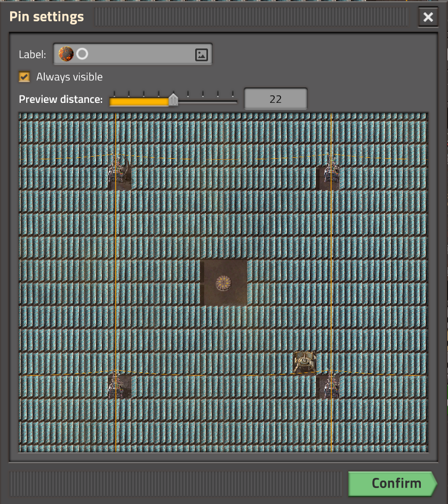Click the Always visible text label
The height and width of the screenshot is (504, 448).
click(69, 77)
